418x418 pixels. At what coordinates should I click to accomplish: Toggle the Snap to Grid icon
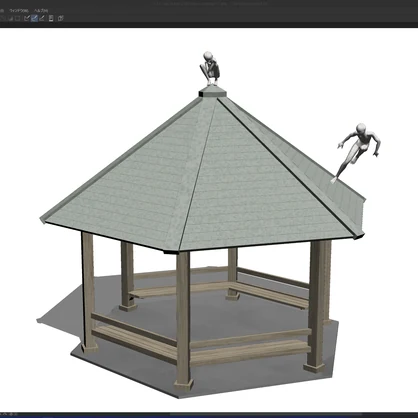coord(42,18)
